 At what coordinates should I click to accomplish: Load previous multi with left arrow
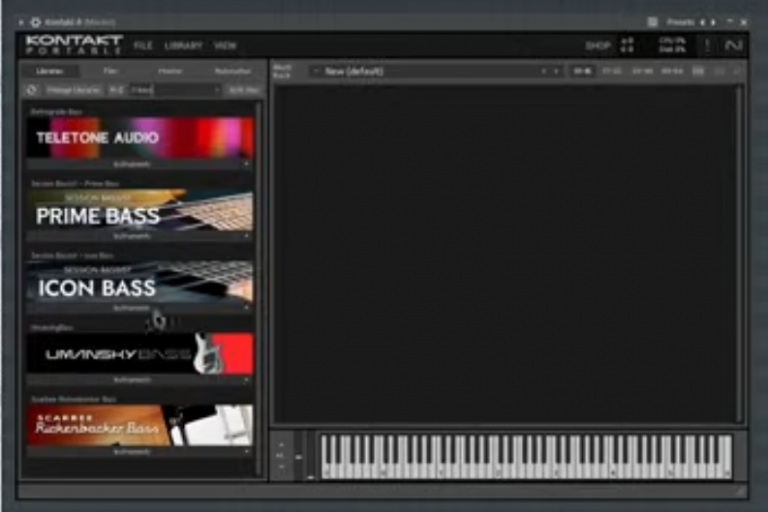(544, 72)
